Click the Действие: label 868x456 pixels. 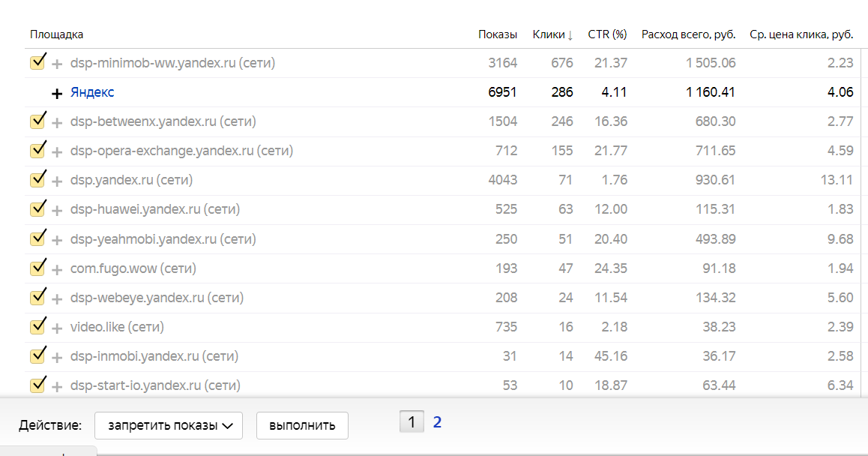coord(50,425)
